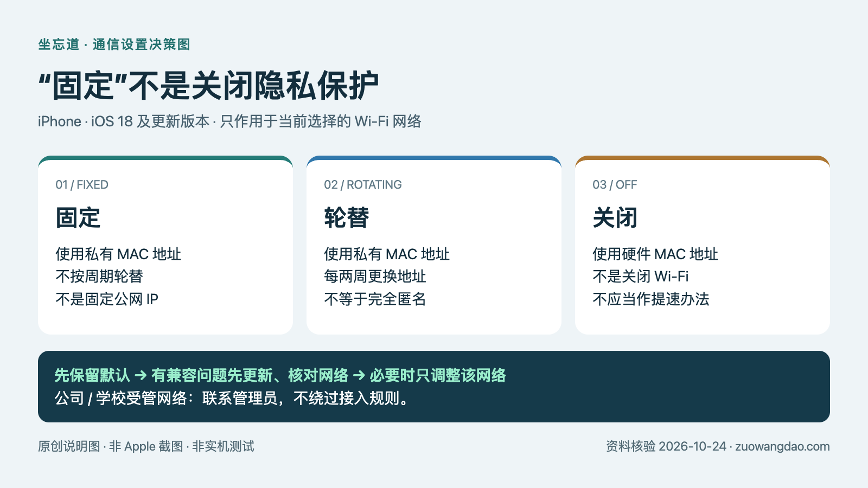The height and width of the screenshot is (488, 868).
Task: Click the line 不等于完全匿名
Action: (x=375, y=299)
